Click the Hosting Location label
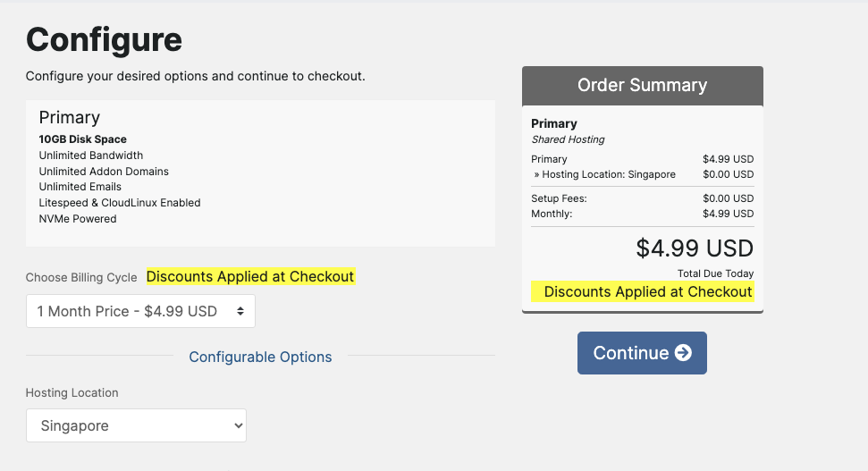 coord(72,392)
